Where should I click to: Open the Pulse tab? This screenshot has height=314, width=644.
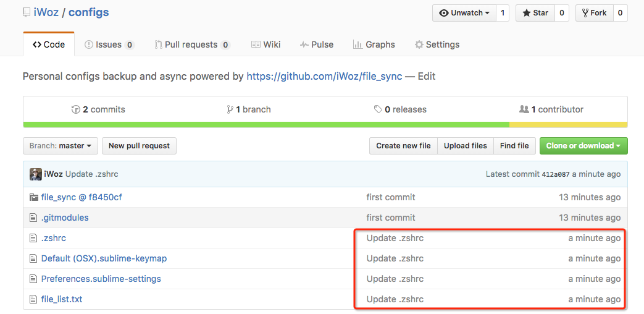tap(317, 45)
